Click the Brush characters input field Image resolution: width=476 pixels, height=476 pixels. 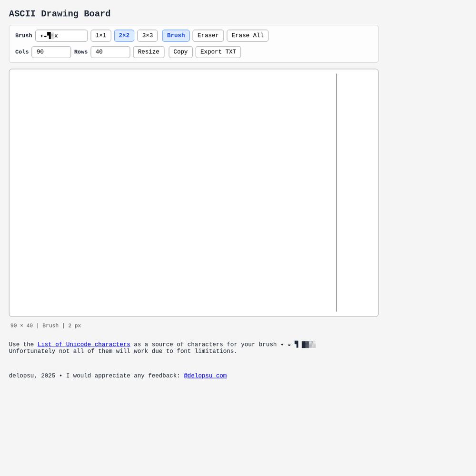[x=69, y=36]
